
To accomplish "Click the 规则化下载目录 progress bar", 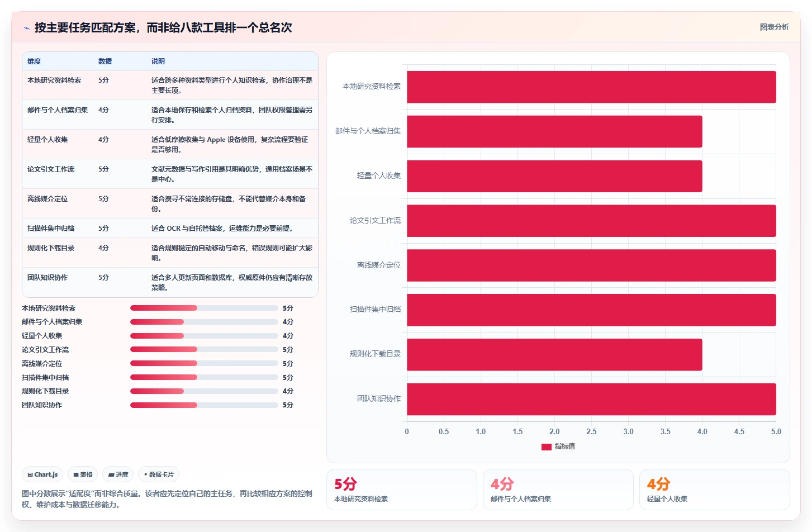I will click(204, 391).
